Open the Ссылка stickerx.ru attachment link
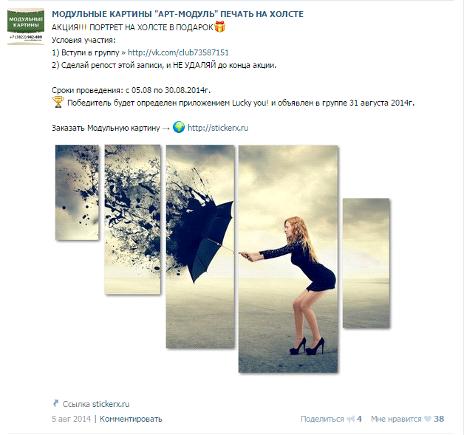The width and height of the screenshot is (464, 435). [96, 404]
